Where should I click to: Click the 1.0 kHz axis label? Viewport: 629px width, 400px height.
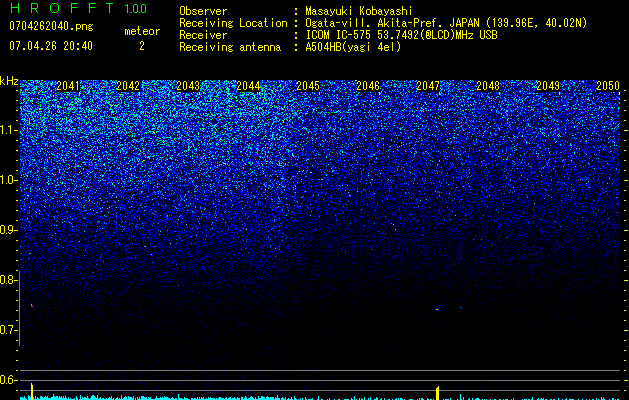point(8,180)
